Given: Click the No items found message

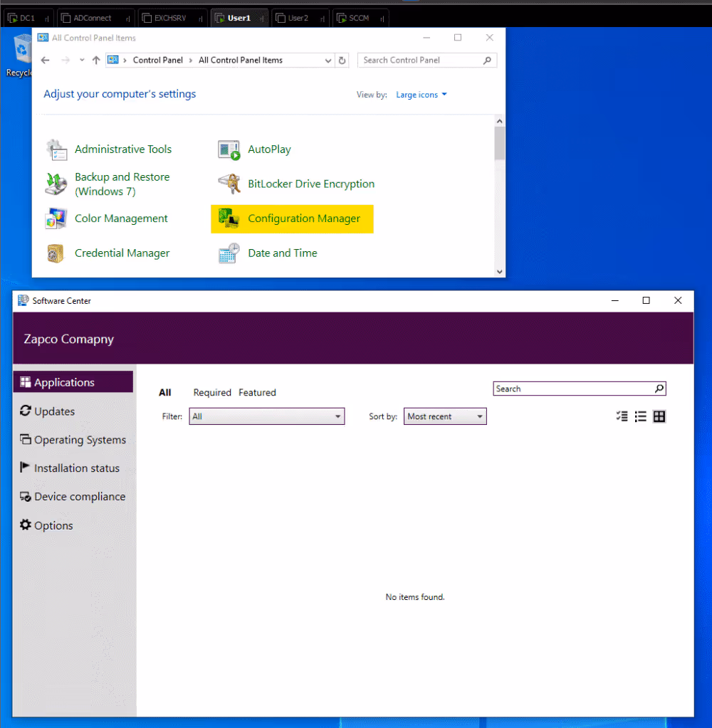Looking at the screenshot, I should click(415, 597).
